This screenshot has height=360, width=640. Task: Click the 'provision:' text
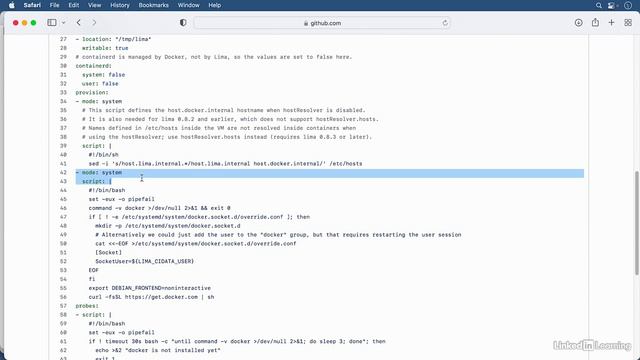coord(92,93)
